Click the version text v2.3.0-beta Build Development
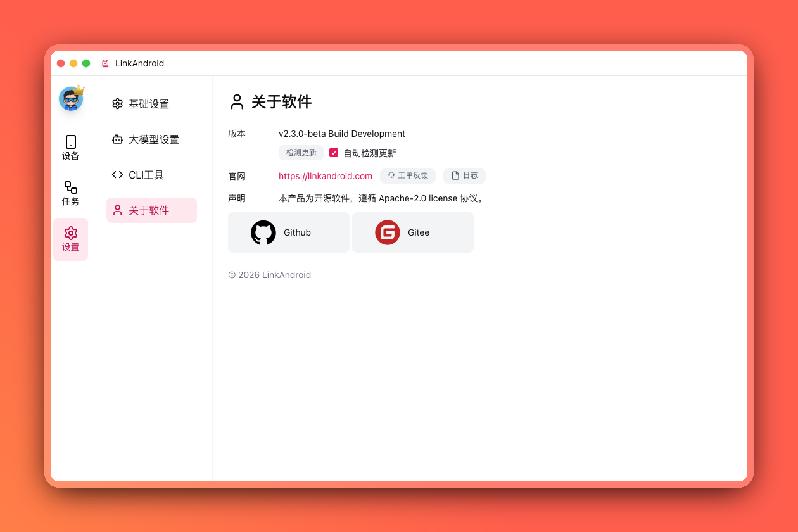Viewport: 798px width, 532px height. (x=342, y=134)
